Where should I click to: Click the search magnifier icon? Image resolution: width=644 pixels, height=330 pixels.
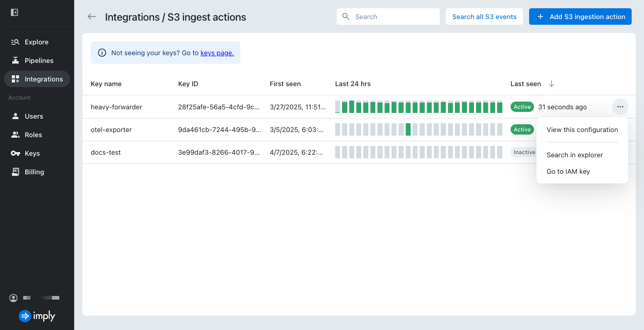click(346, 16)
